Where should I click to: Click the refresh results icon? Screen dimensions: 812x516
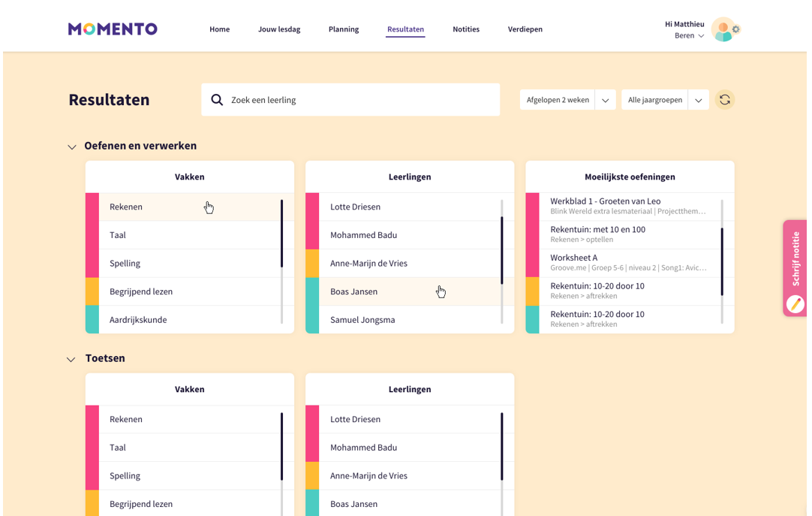coord(724,100)
